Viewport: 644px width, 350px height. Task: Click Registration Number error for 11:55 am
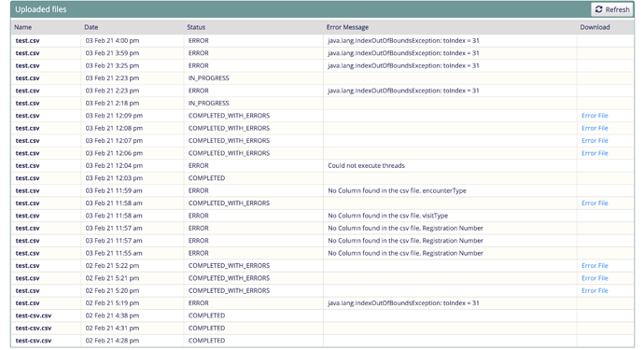click(405, 253)
